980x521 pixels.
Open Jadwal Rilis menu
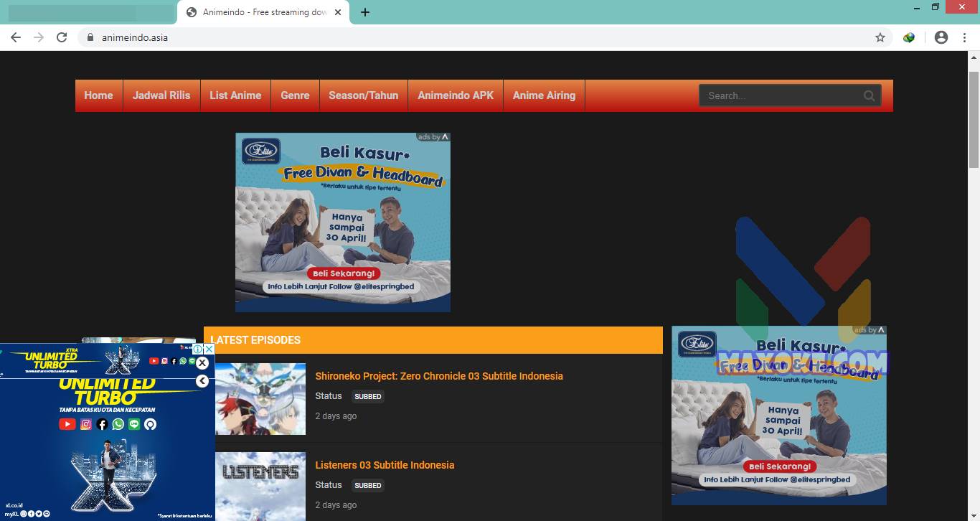tap(161, 95)
